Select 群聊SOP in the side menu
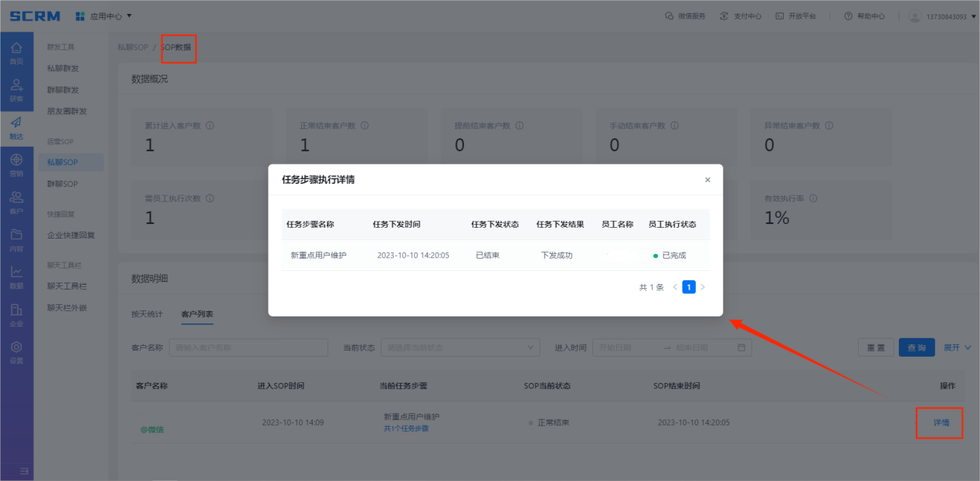The image size is (980, 481). pyautogui.click(x=63, y=184)
